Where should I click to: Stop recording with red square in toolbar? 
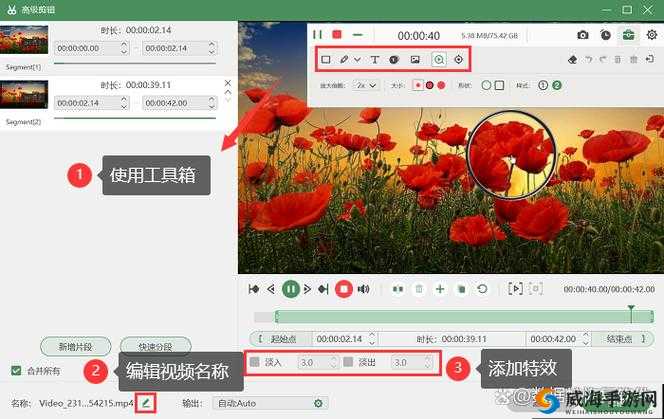[x=337, y=34]
